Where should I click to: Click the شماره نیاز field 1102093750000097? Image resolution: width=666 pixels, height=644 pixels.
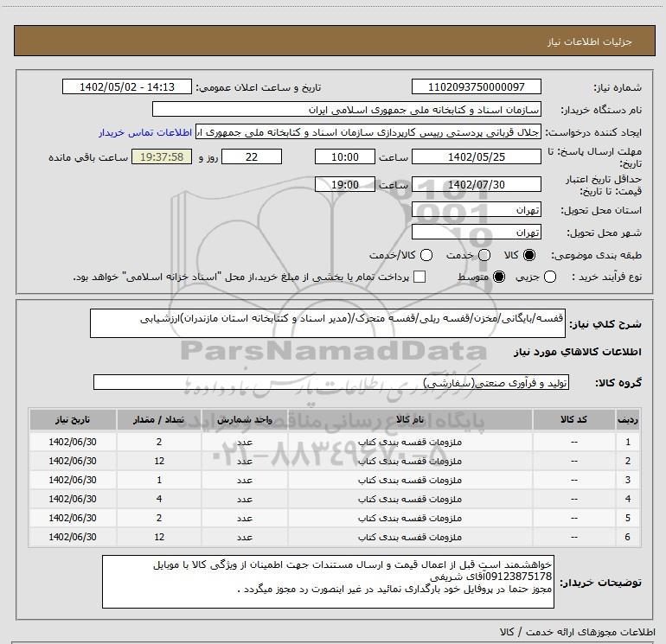(476, 86)
